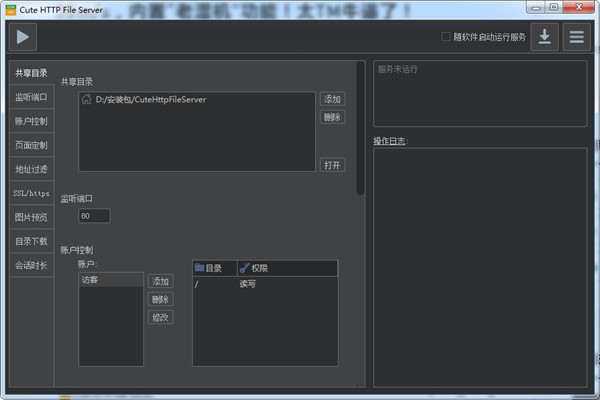Screen dimensions: 600x400
Task: Open the SSL/https settings tab
Action: tap(31, 193)
